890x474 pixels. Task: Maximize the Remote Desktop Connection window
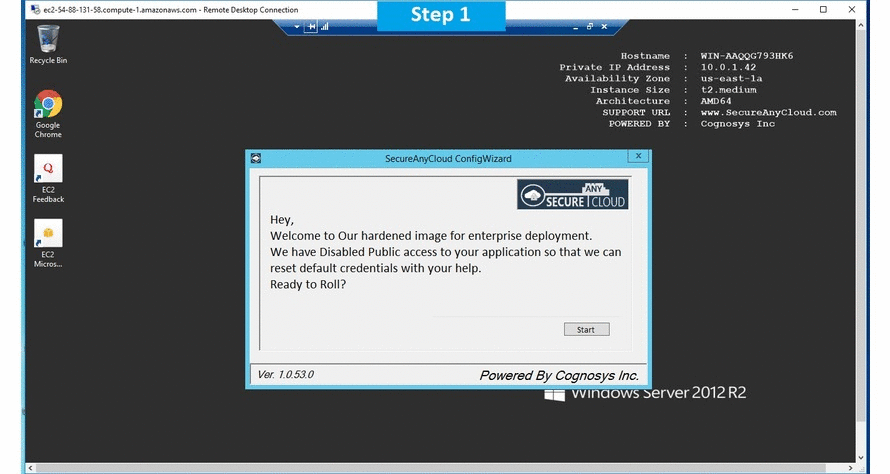[823, 9]
